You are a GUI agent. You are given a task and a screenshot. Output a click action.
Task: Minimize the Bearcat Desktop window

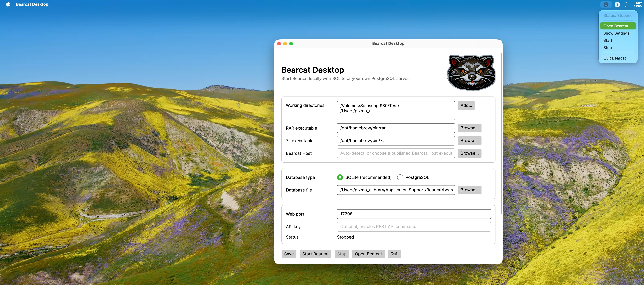pos(285,43)
